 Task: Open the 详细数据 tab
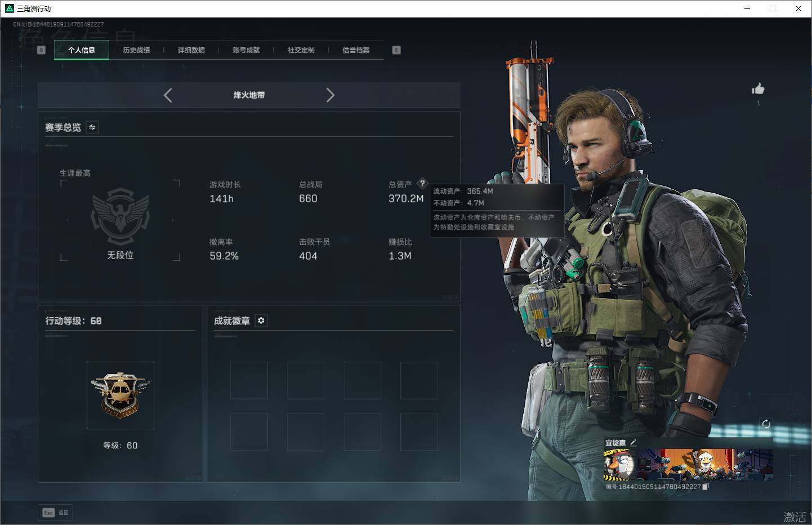[x=191, y=50]
